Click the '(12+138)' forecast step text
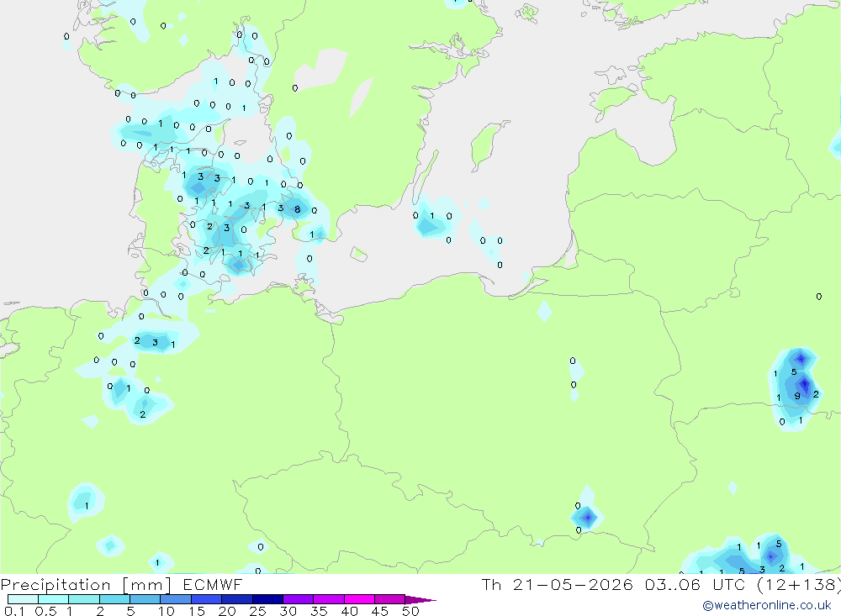This screenshot has width=841, height=616. [798, 584]
